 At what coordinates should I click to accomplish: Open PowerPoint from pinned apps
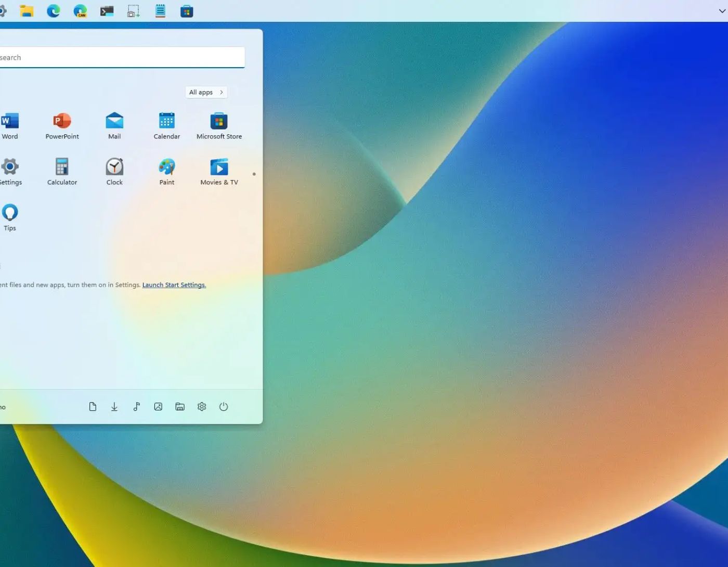point(62,126)
